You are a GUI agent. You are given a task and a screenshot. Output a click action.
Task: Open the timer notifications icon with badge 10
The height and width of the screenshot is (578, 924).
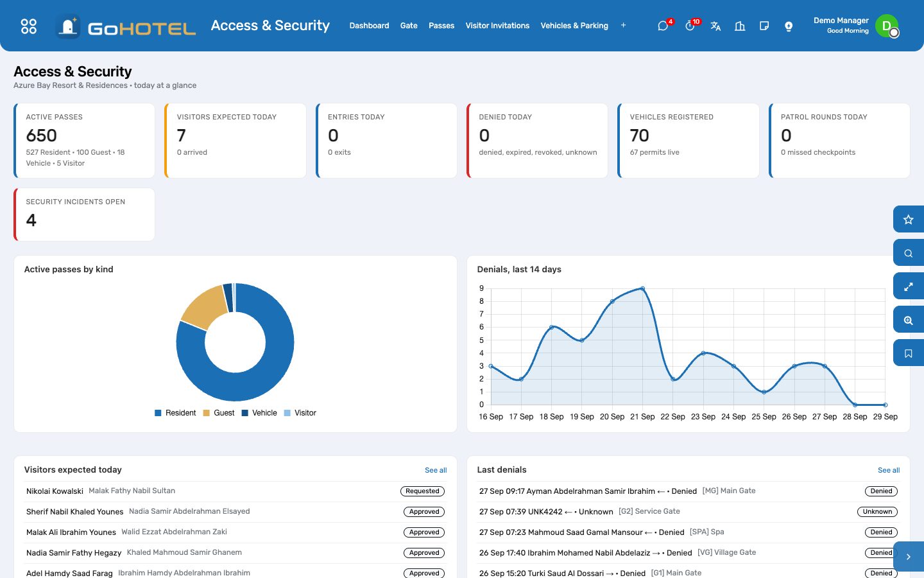coord(690,26)
